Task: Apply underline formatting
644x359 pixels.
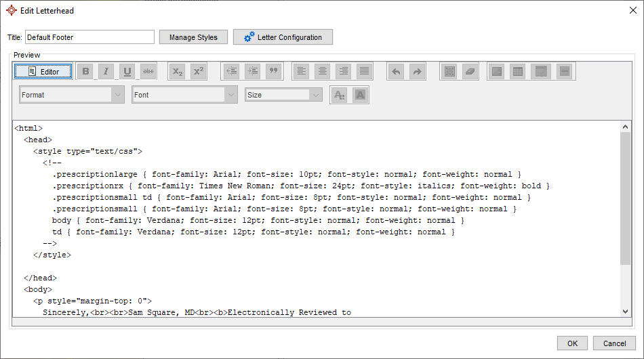Action: click(127, 71)
